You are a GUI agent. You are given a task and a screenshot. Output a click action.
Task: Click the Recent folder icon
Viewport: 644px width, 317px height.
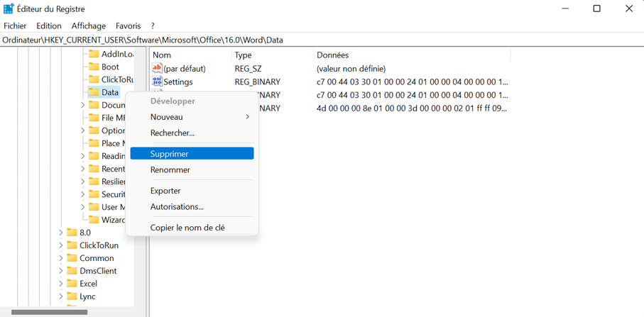[94, 169]
